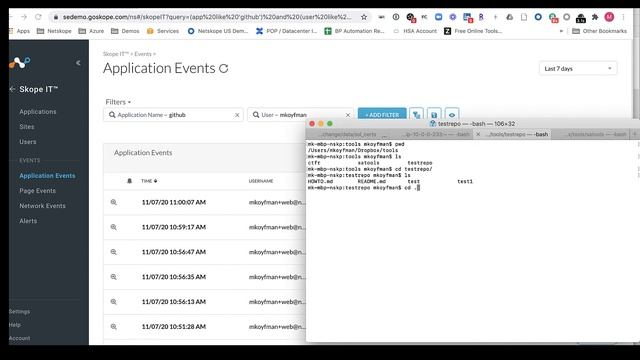Screen dimensions: 640x360
Task: Open the Chrome three-dot menu
Action: [x=623, y=17]
